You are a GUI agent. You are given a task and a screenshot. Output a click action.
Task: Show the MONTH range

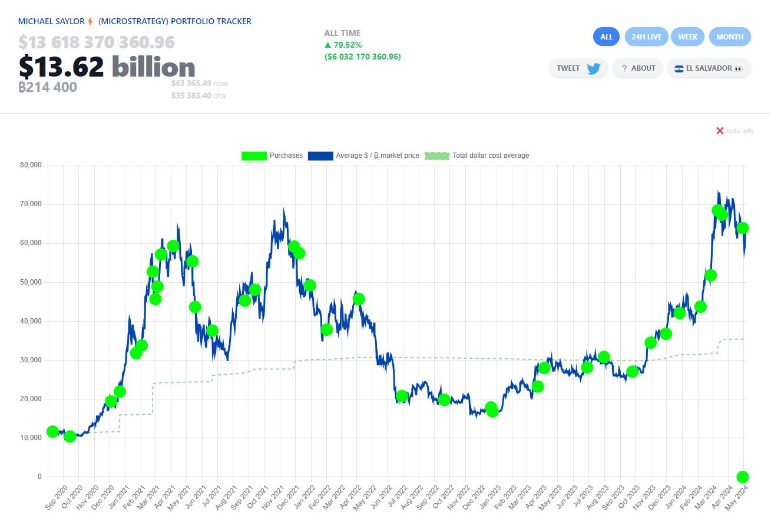tap(730, 37)
